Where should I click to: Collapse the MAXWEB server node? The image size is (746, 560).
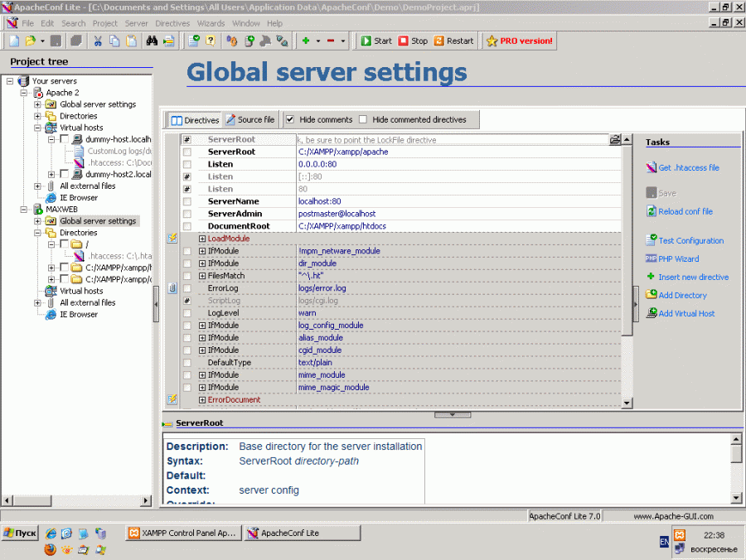tap(24, 209)
